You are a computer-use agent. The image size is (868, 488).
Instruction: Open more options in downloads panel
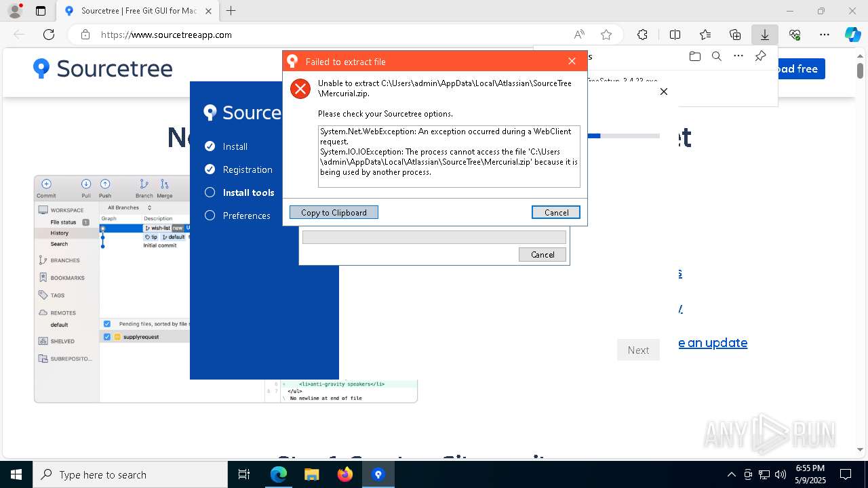coord(738,56)
